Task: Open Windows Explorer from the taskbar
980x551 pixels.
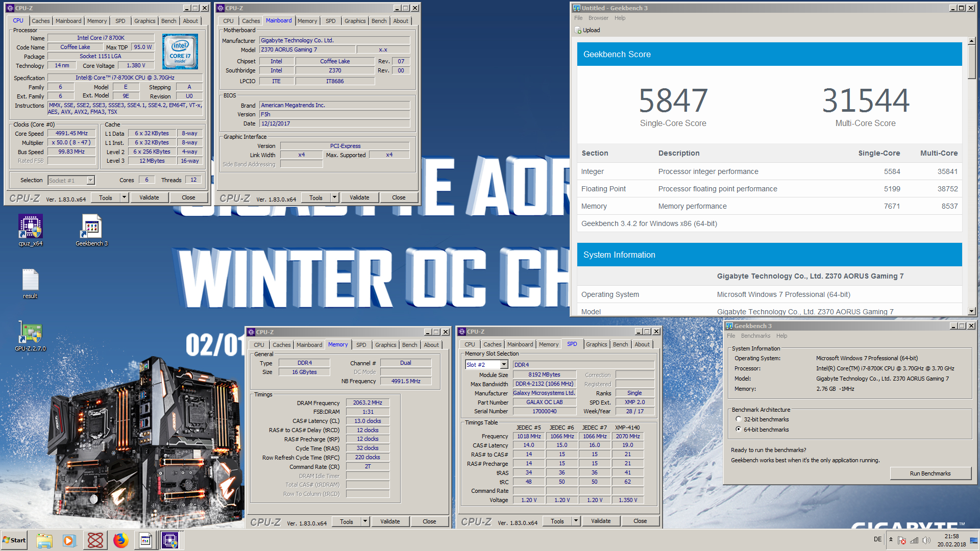Action: point(44,540)
